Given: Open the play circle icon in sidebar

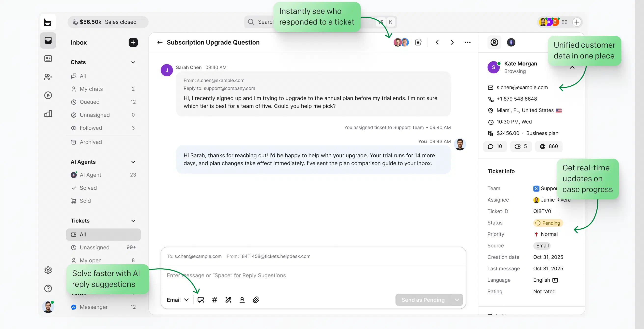Looking at the screenshot, I should pos(48,95).
